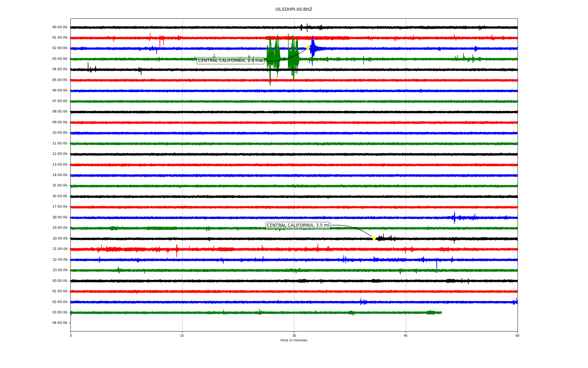Click the 60 minute tick label
Viewport: 588px width, 368px height.
point(517,335)
